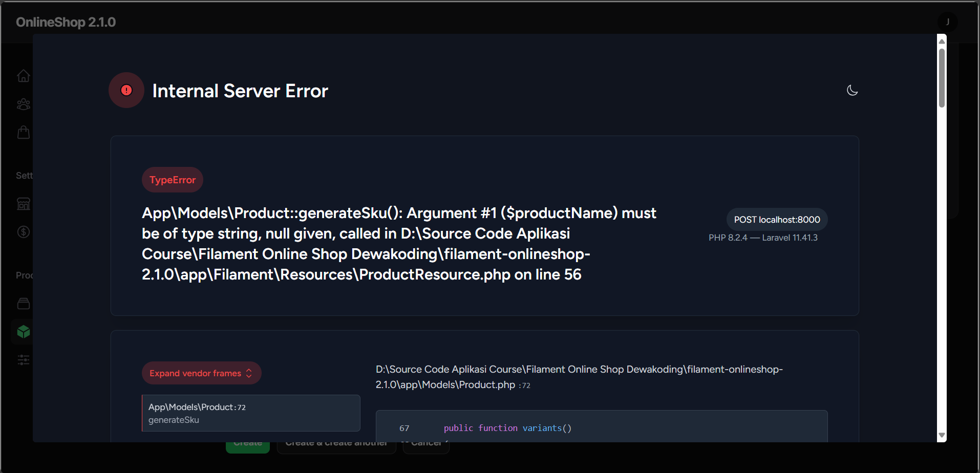Open the sliders attributes sidebar icon
The height and width of the screenshot is (473, 980).
click(23, 360)
